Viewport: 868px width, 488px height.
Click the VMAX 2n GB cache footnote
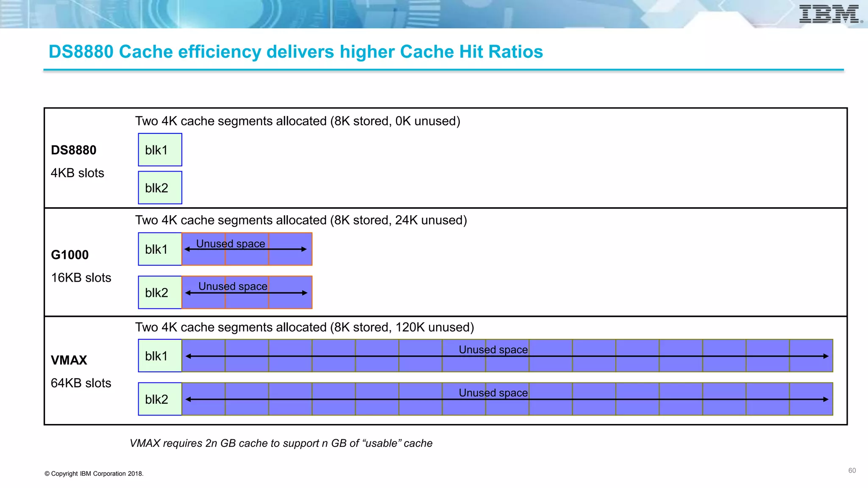[281, 443]
